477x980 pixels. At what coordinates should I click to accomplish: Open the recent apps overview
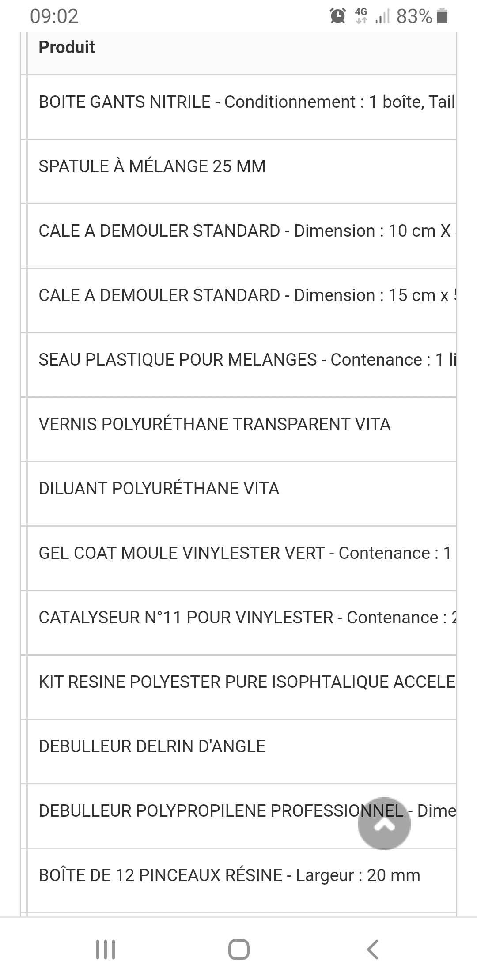point(106,949)
